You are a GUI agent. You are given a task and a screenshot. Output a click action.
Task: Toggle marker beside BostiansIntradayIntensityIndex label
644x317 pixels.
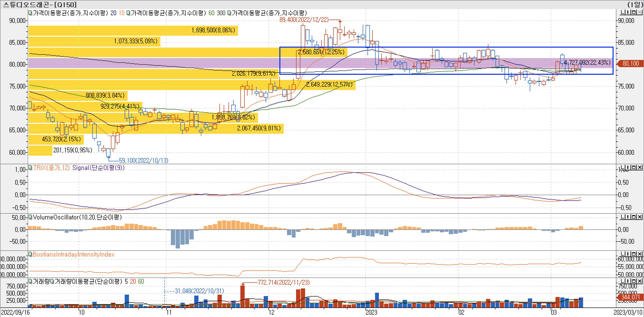pos(30,254)
